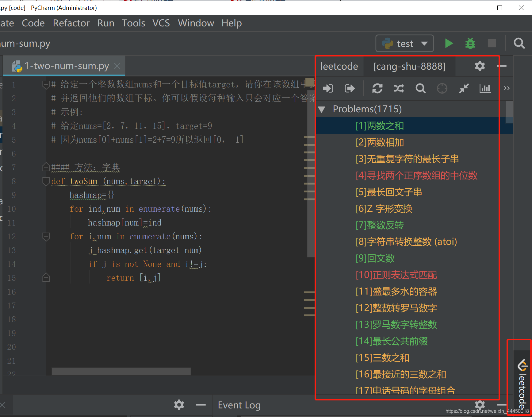Screen dimensions: 532x417
Task: Start debugging with the bug icon
Action: click(x=470, y=43)
